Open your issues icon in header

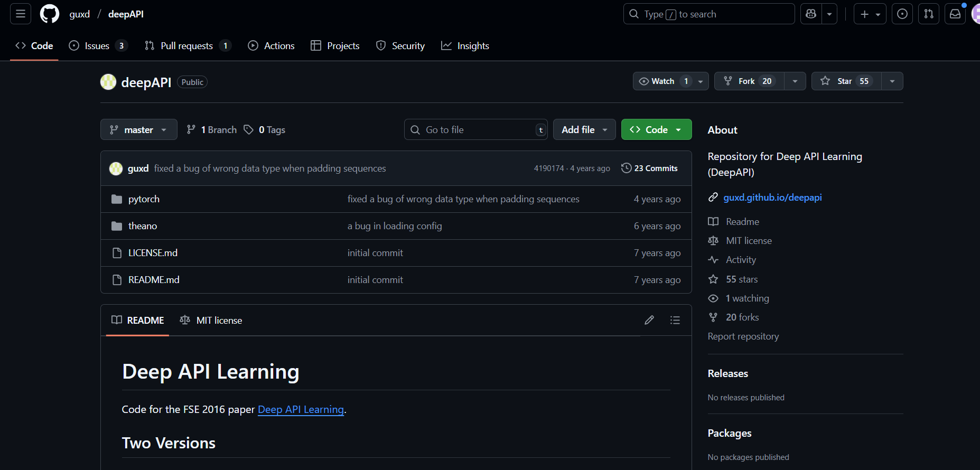point(902,14)
